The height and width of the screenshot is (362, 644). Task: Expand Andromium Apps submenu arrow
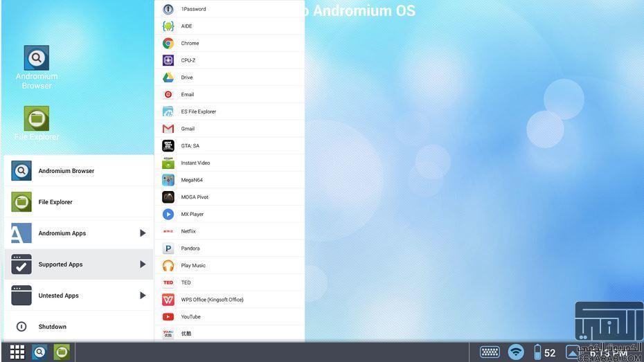click(143, 233)
